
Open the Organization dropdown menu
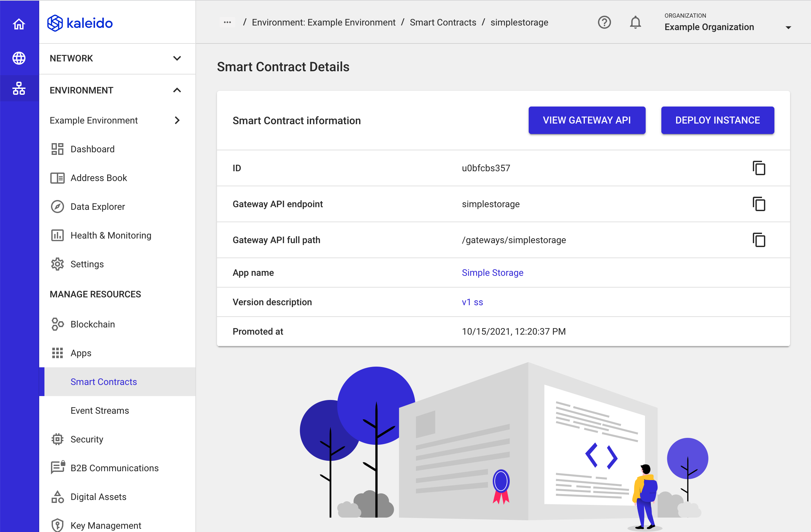pos(790,27)
